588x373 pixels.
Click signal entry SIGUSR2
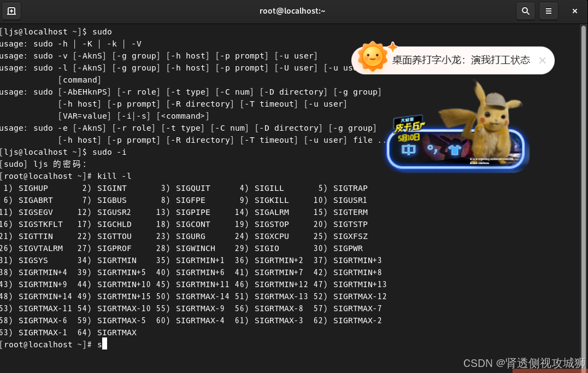pos(114,212)
